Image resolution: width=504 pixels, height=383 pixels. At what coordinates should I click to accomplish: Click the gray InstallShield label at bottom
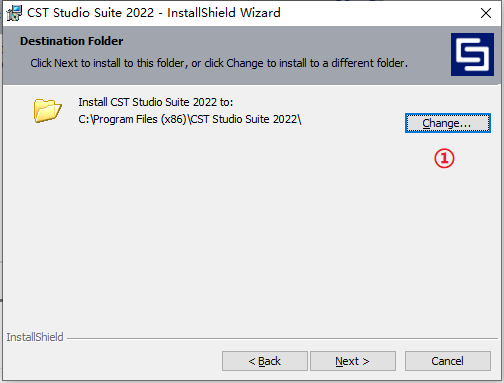tap(35, 337)
